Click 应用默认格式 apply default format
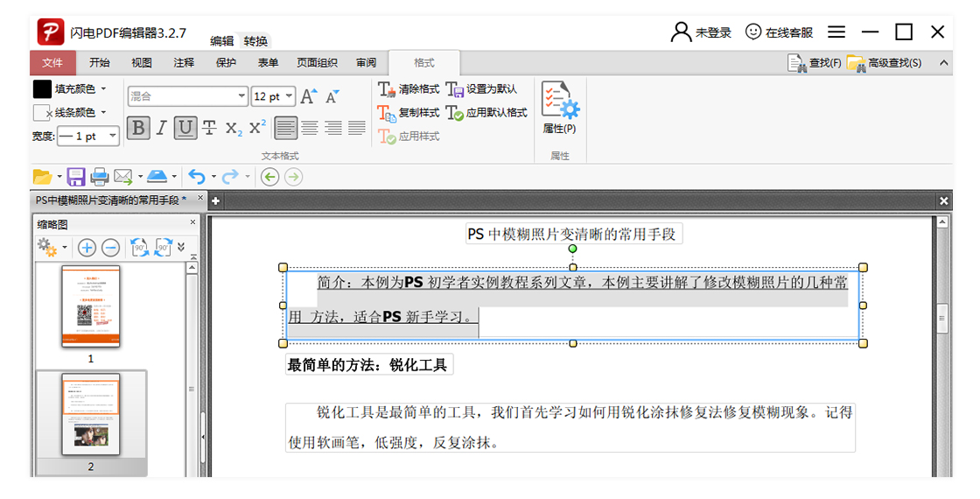This screenshot has width=980, height=499. click(486, 113)
